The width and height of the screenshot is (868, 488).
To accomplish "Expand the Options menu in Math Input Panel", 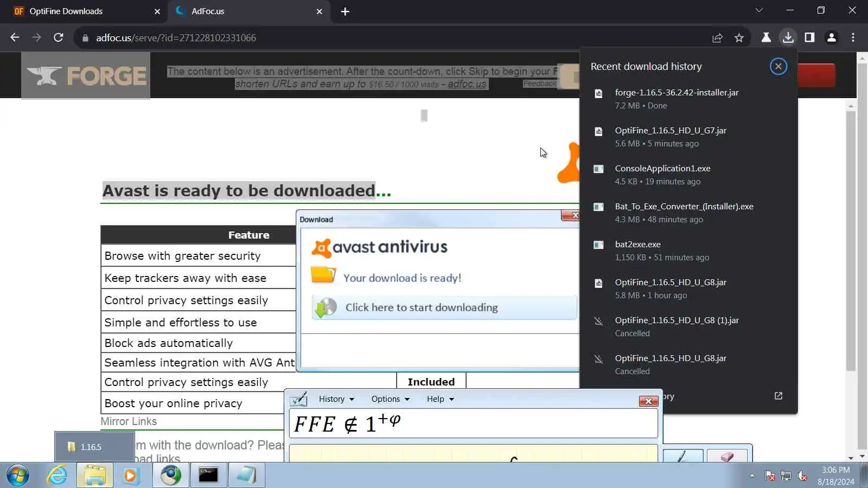I will (390, 399).
